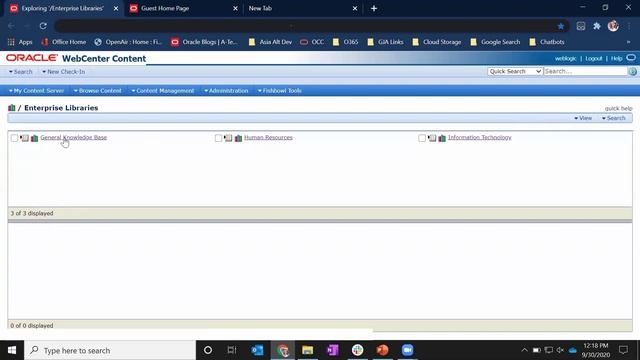Open the My Content Server menu
This screenshot has width=640, height=360.
click(36, 91)
